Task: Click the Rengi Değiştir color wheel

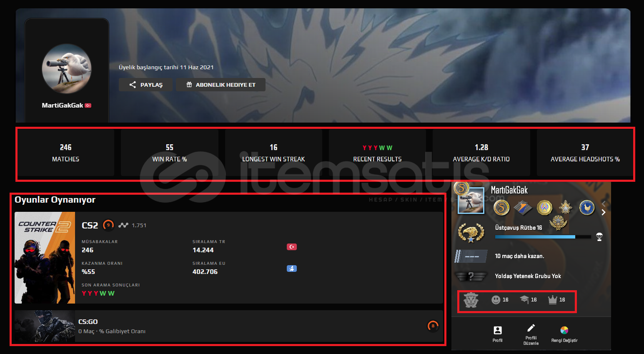Action: click(564, 330)
